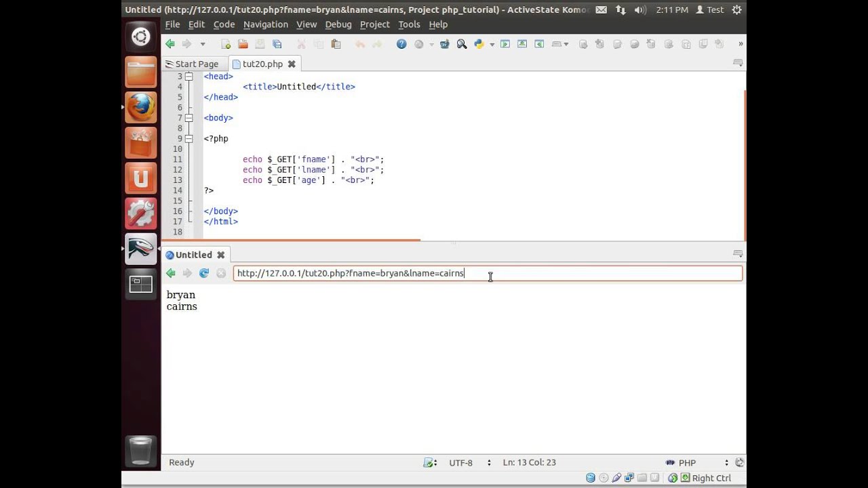Switch to the Start Page tab

191,64
